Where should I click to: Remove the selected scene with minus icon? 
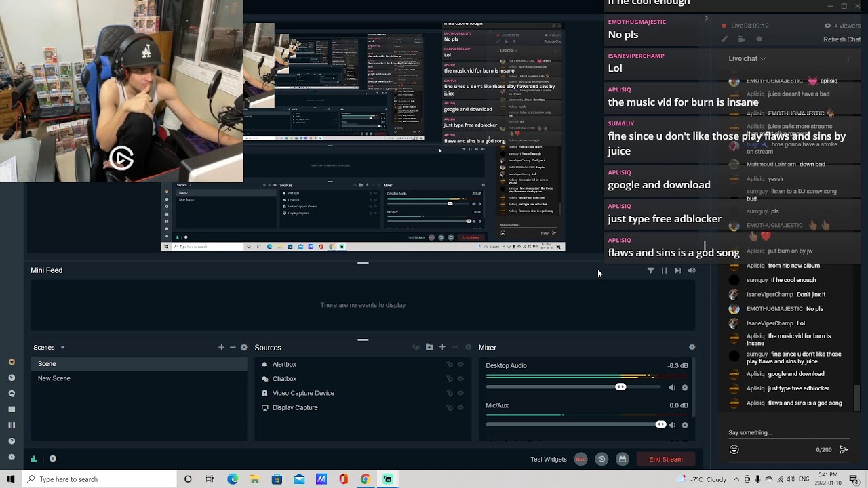[233, 348]
